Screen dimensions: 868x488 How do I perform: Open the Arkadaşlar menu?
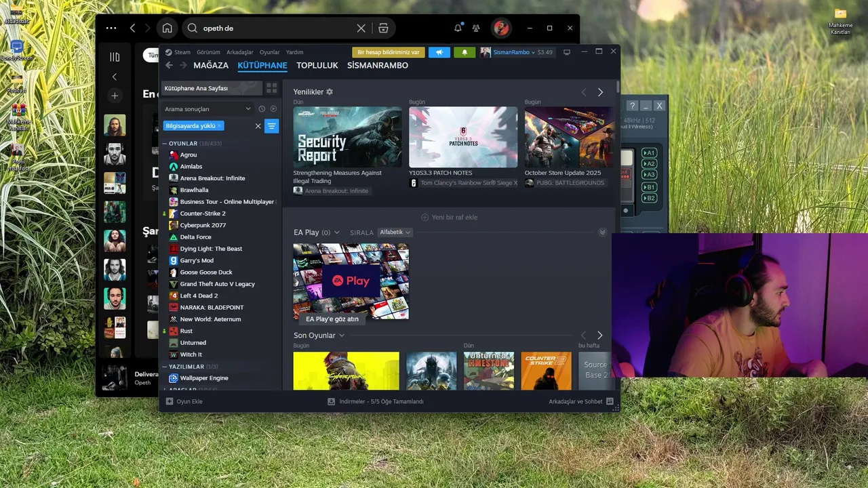240,52
